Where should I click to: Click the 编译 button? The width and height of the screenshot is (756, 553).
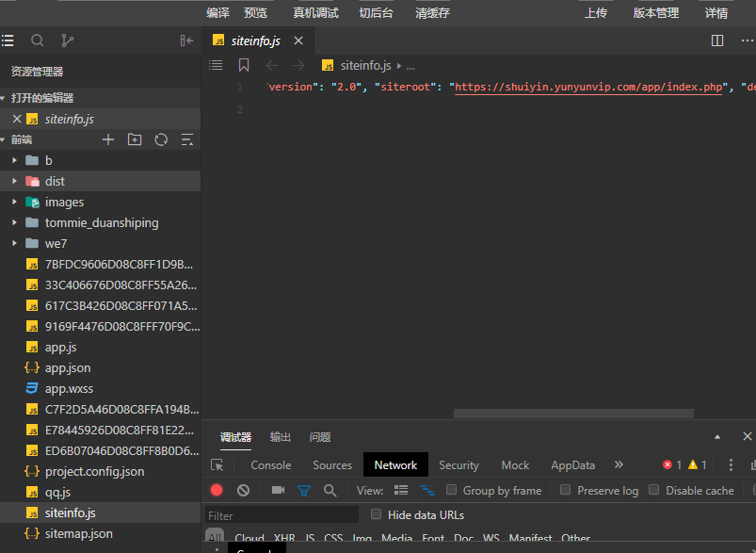click(x=217, y=13)
